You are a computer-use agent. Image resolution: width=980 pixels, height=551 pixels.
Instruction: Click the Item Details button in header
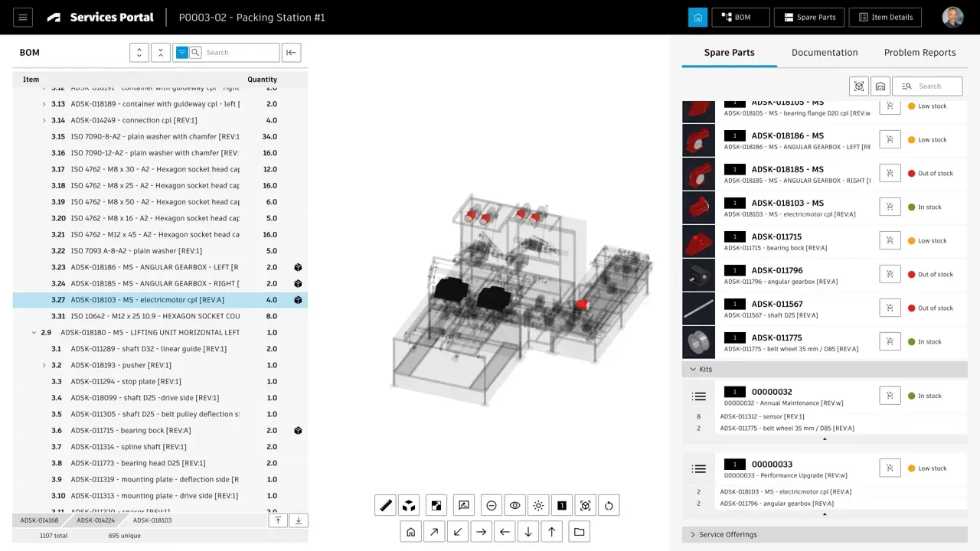pyautogui.click(x=885, y=18)
